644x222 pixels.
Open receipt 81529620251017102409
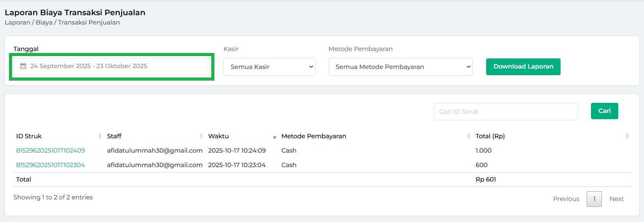(50, 151)
